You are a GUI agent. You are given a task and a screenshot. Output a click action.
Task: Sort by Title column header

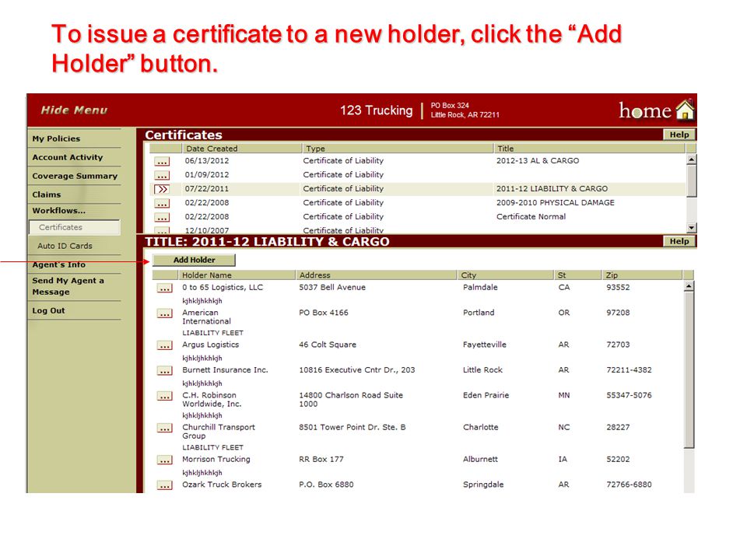[590, 149]
